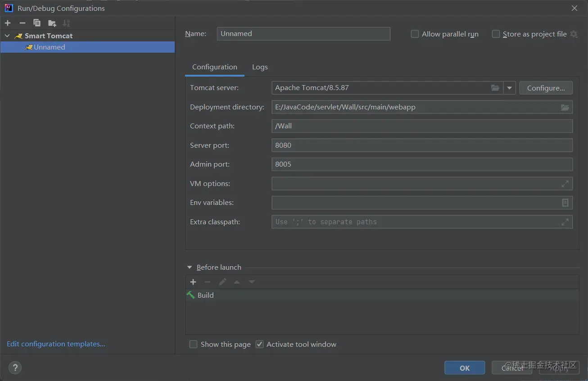The height and width of the screenshot is (381, 588).
Task: Open the help question mark
Action: click(x=15, y=368)
